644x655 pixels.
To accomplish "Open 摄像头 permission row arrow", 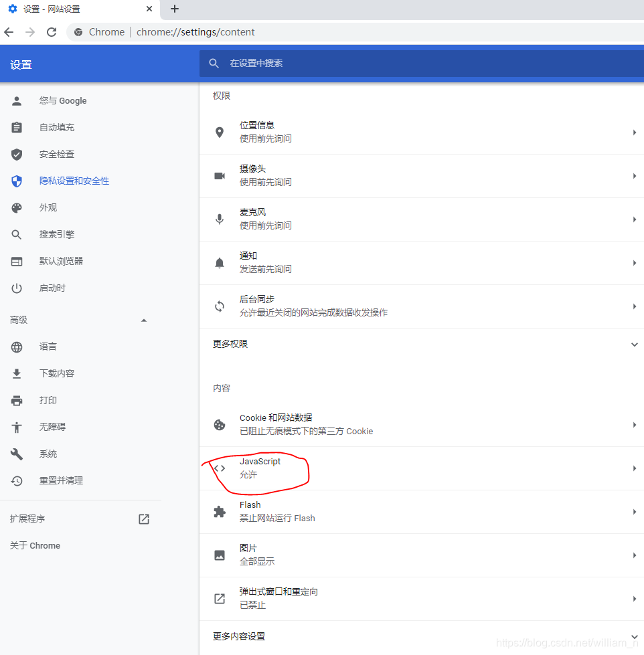I will 635,176.
